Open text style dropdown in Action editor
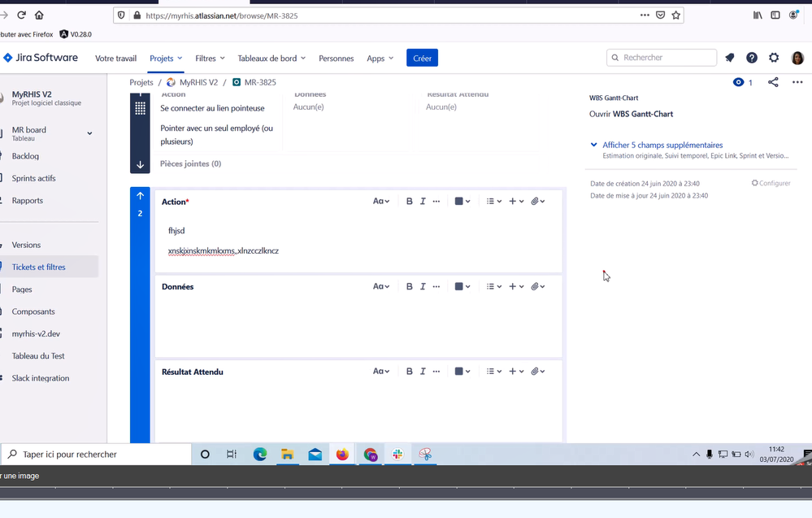The height and width of the screenshot is (518, 812). [x=380, y=202]
